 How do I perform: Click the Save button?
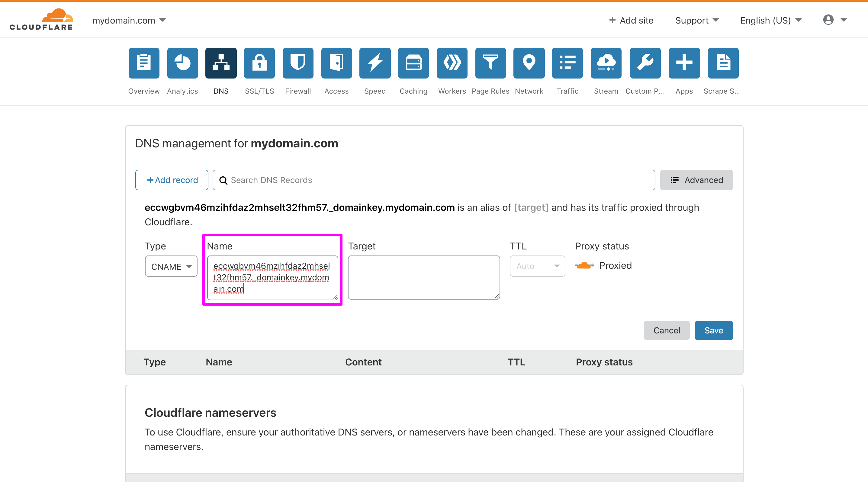[x=714, y=330]
